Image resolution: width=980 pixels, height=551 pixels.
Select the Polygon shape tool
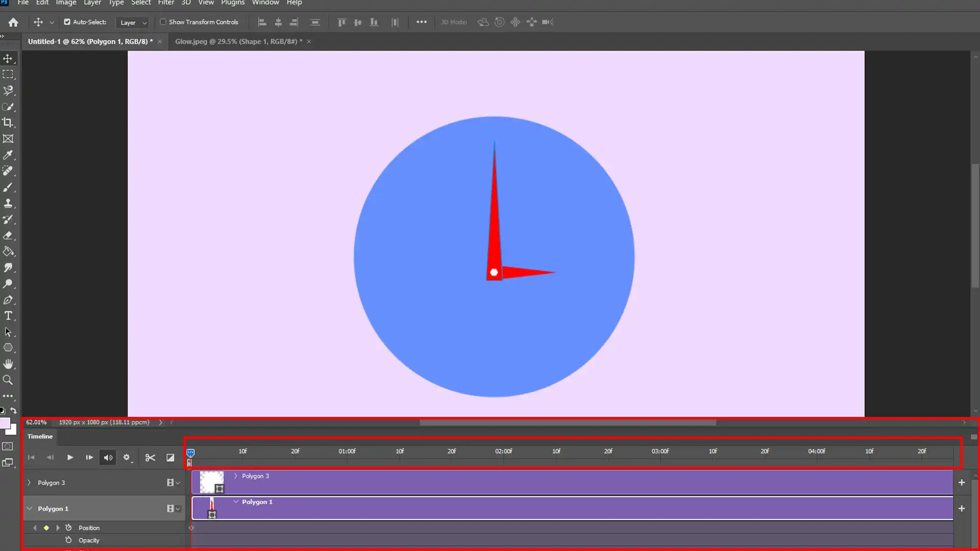tap(8, 348)
